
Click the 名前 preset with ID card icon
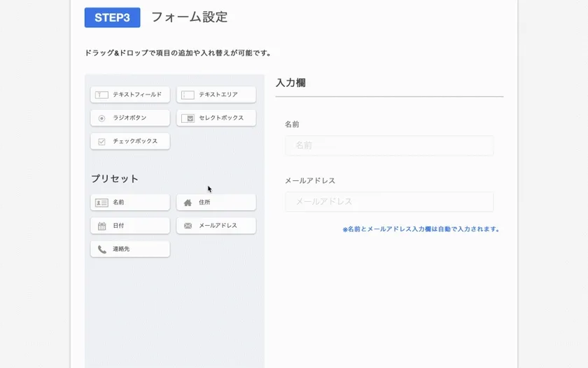pos(130,203)
